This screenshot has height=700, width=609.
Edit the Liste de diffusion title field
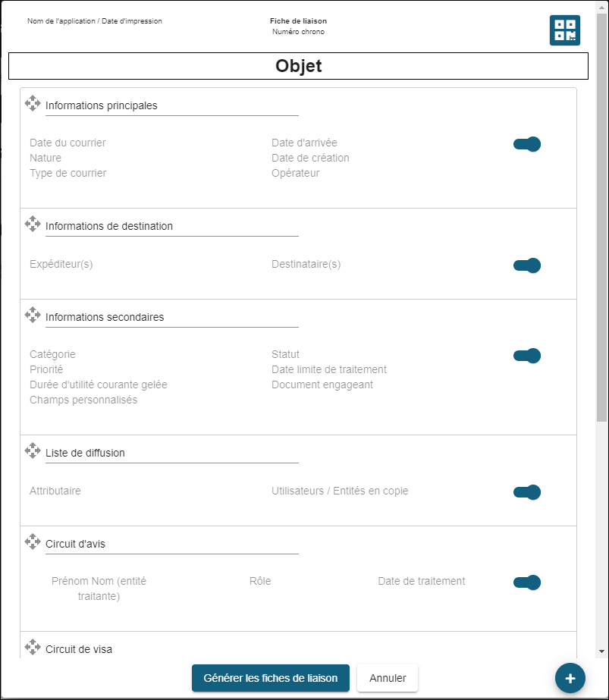pyautogui.click(x=171, y=454)
